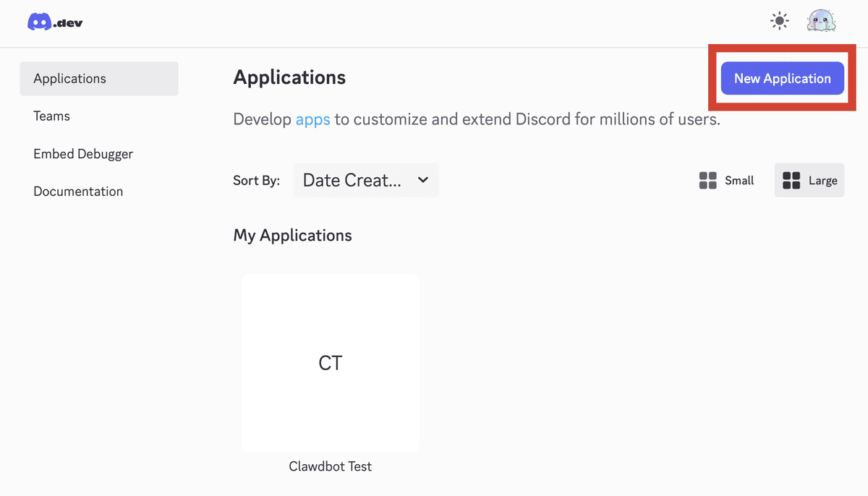The width and height of the screenshot is (868, 496).
Task: Open the user avatar profile menu
Action: 821,22
